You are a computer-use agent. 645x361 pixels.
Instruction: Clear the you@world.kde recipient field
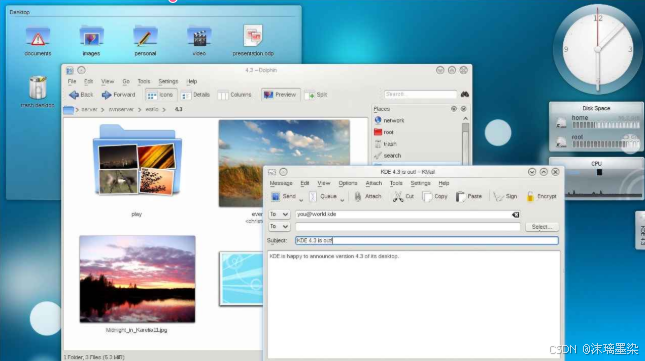pyautogui.click(x=515, y=215)
